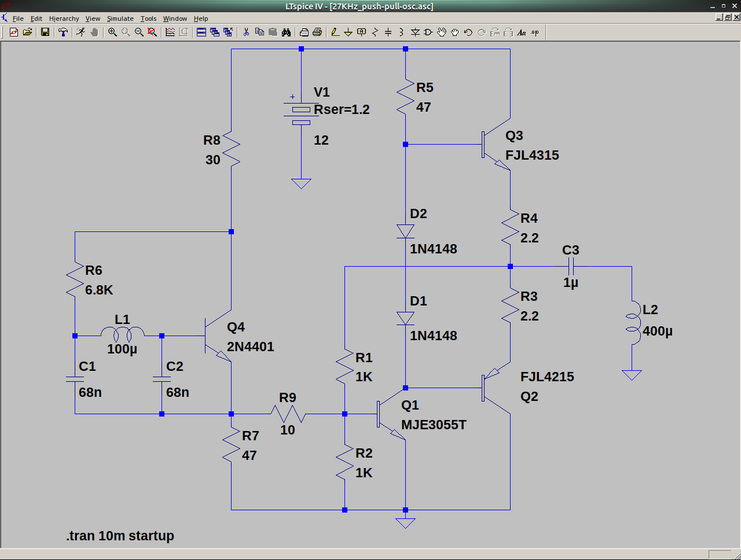Click the Q1 transistor symbol

[392, 414]
